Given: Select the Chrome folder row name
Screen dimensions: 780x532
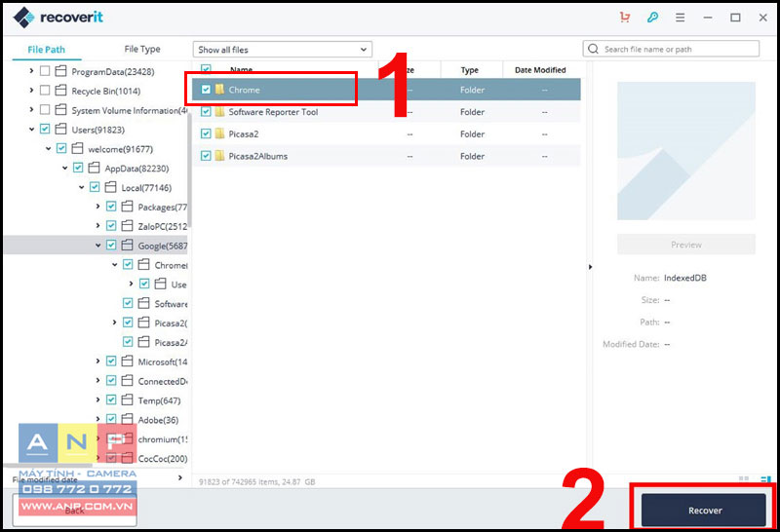Looking at the screenshot, I should [x=245, y=90].
